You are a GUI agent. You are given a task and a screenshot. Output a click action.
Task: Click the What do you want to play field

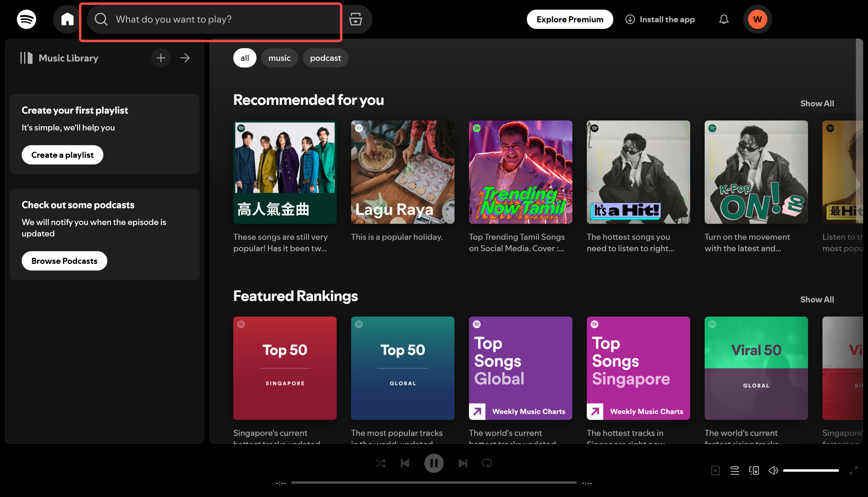(x=219, y=19)
